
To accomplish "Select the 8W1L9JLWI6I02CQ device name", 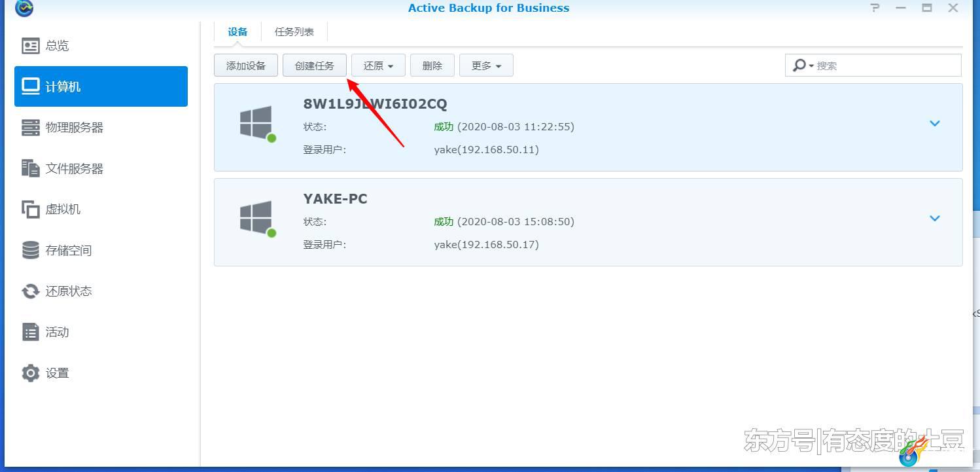I will pos(376,103).
